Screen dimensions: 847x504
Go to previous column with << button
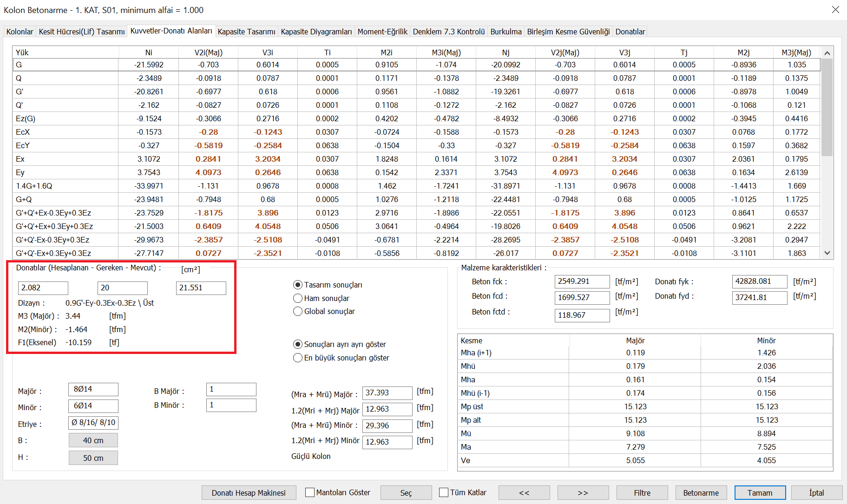coord(524,493)
